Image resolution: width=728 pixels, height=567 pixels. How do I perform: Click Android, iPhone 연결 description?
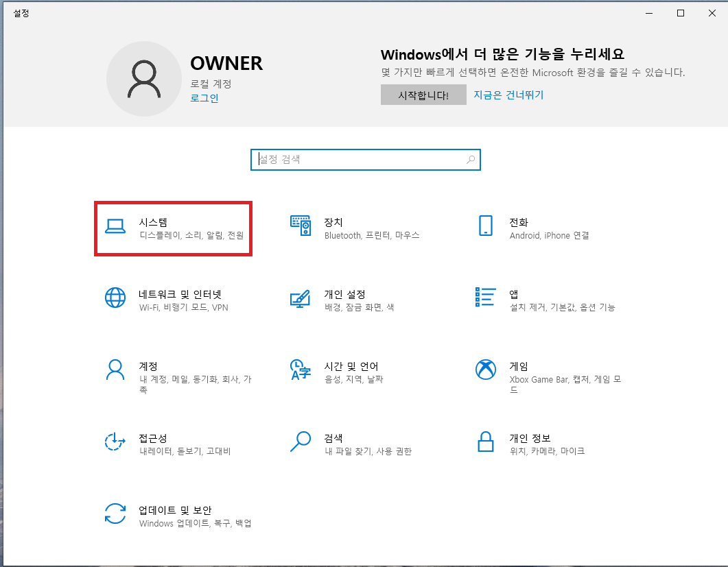point(549,235)
